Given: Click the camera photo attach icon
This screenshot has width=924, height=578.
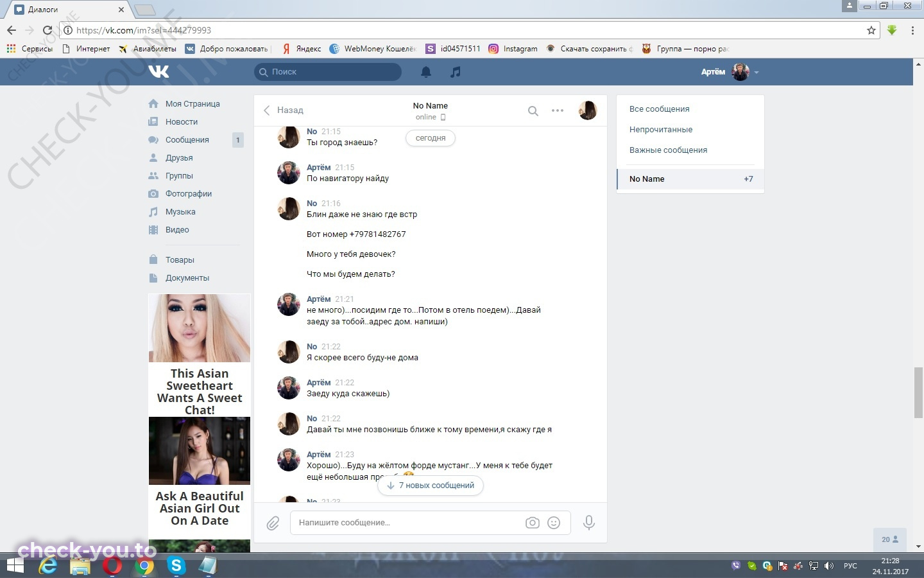Looking at the screenshot, I should (x=533, y=523).
